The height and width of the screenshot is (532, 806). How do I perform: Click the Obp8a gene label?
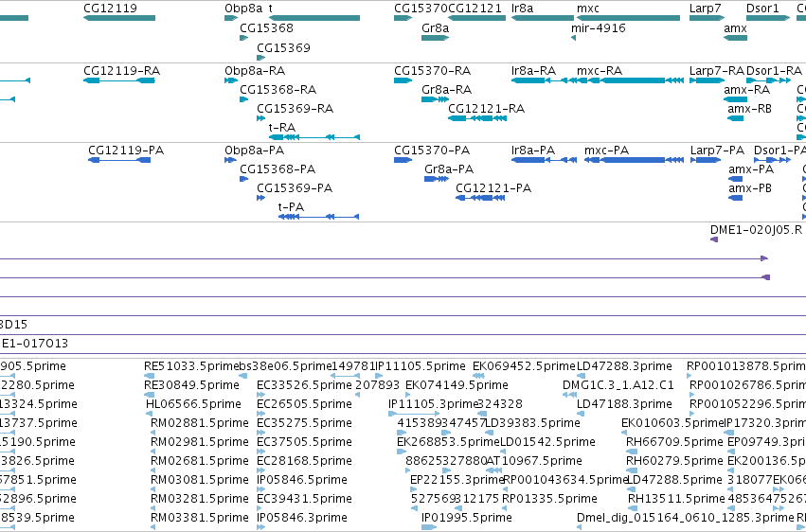click(243, 9)
